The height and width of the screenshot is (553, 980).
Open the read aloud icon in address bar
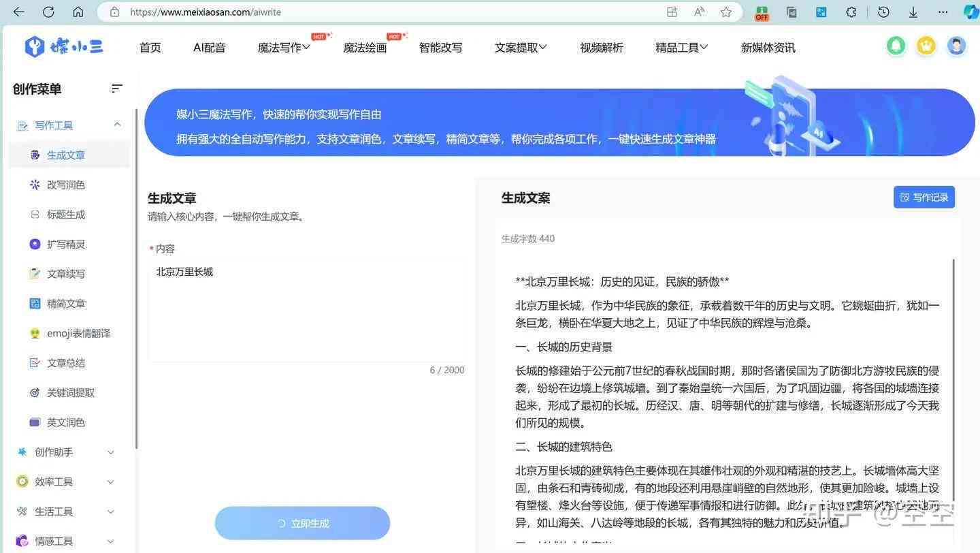coord(699,12)
